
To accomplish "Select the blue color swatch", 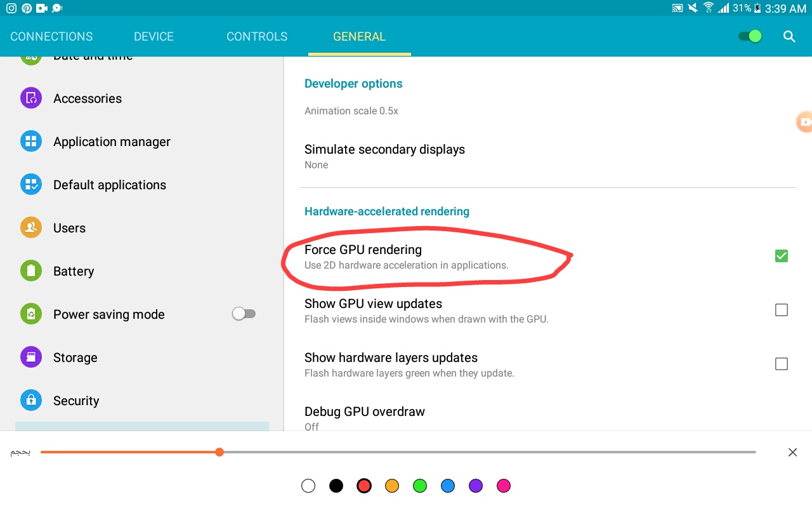I will click(448, 486).
